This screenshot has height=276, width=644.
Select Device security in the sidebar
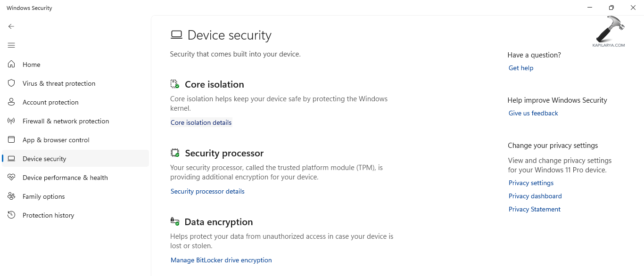tap(44, 159)
